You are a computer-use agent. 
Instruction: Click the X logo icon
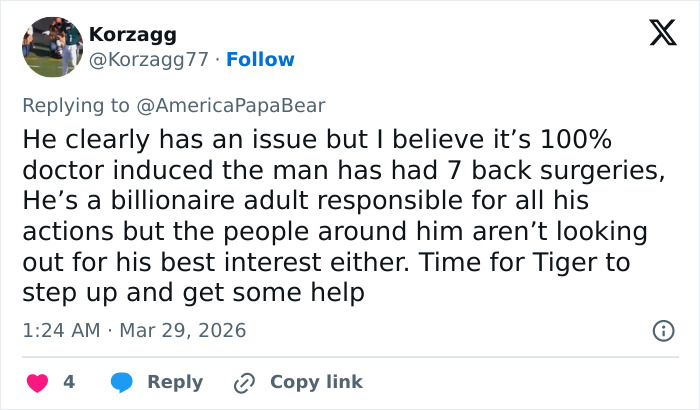(656, 34)
